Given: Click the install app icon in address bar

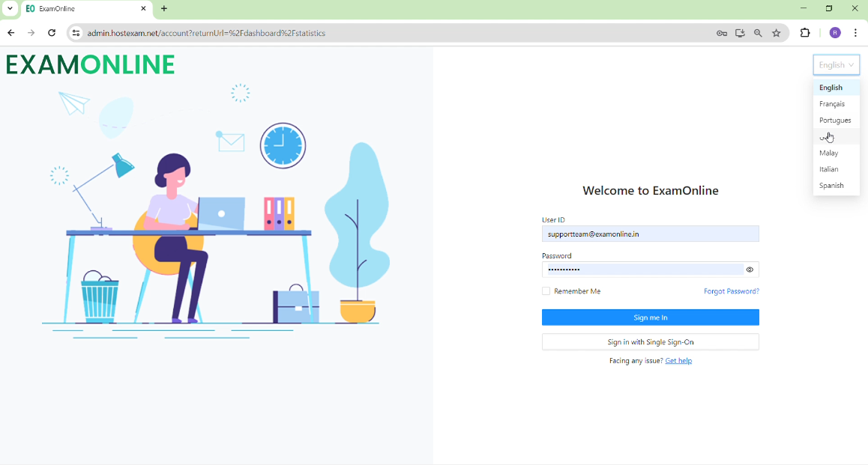Looking at the screenshot, I should [x=740, y=33].
